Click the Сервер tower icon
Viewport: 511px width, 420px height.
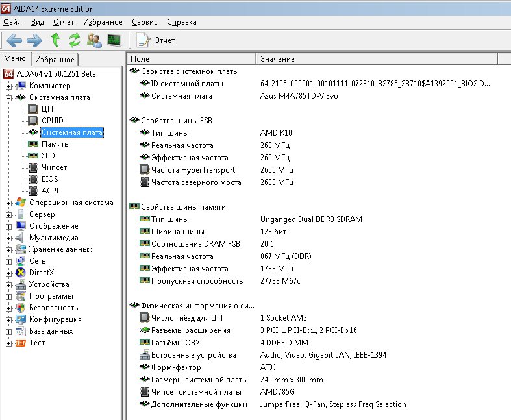[21, 214]
